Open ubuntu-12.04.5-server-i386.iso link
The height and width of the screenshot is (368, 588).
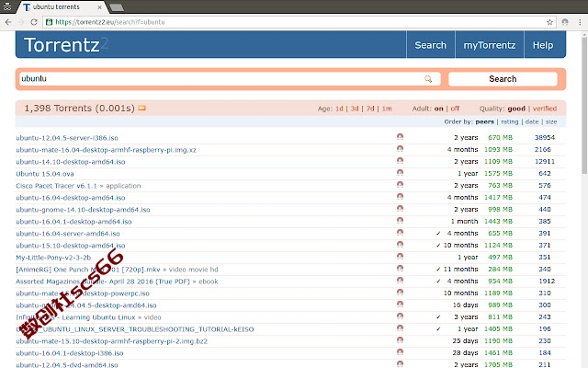67,138
